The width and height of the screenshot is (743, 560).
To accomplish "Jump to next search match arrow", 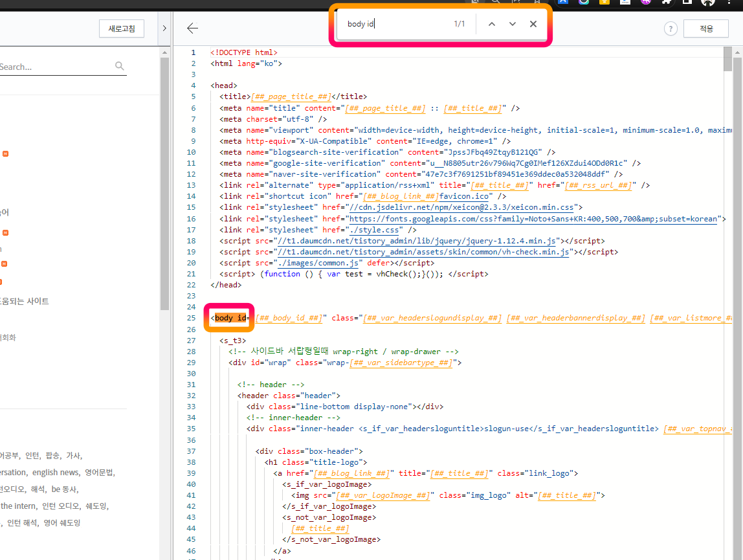I will 512,24.
